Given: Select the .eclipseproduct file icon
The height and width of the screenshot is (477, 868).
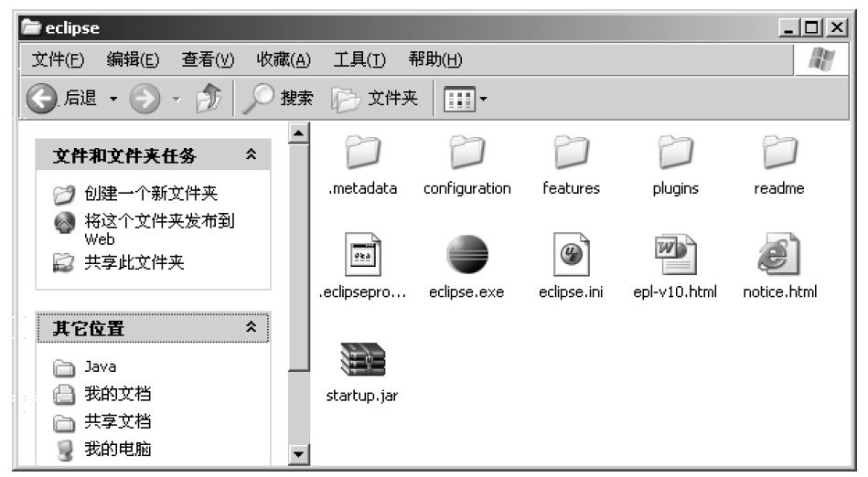Looking at the screenshot, I should coord(362,254).
